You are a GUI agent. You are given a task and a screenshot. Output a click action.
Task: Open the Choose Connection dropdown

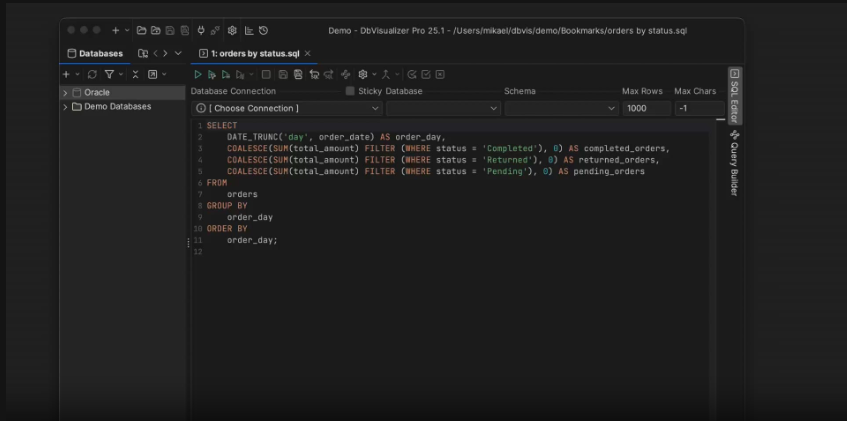[286, 108]
